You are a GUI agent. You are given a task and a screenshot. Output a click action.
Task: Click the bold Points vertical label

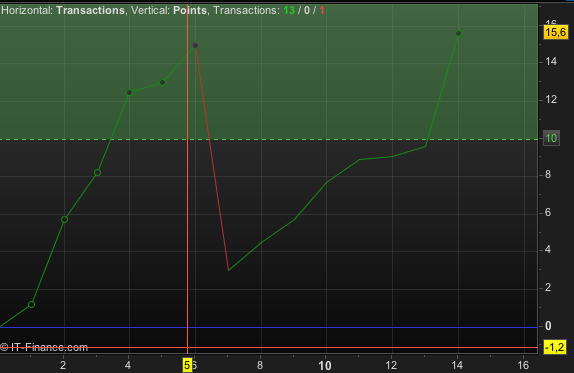(x=190, y=10)
